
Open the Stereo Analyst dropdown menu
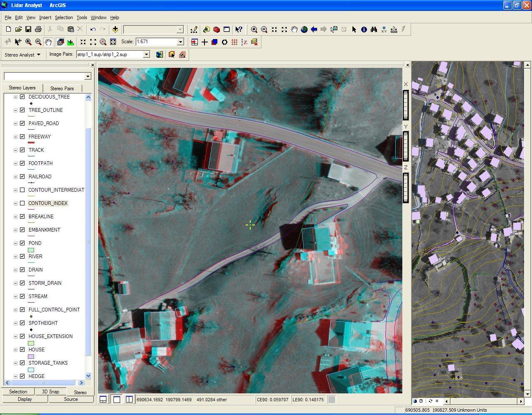(x=22, y=54)
